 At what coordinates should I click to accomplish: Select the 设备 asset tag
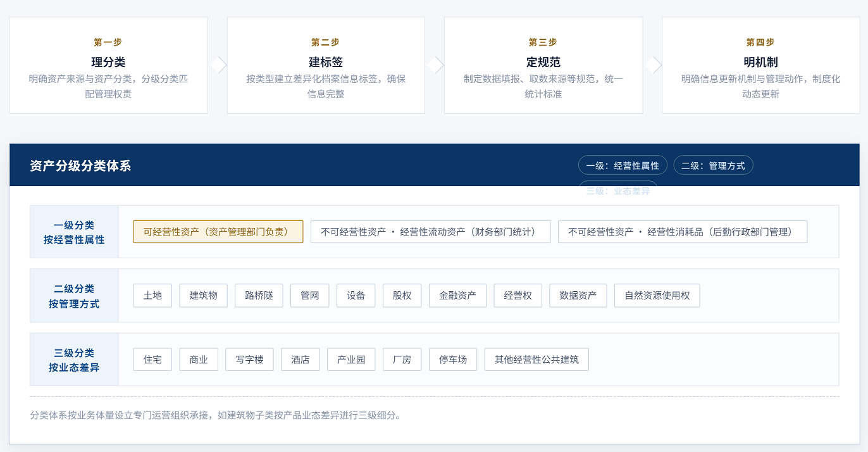click(x=356, y=296)
